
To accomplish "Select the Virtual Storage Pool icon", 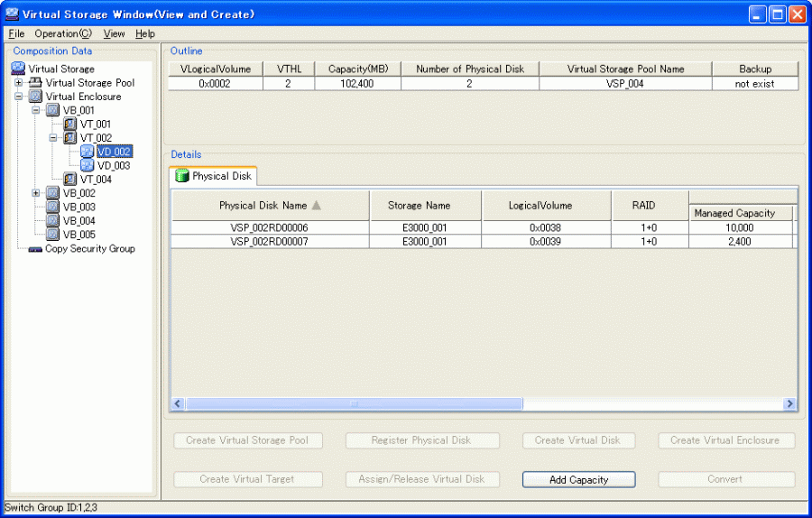I will [x=35, y=83].
